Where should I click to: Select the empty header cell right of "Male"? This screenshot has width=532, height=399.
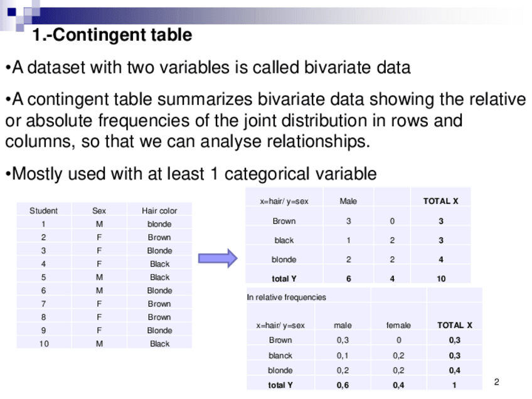coord(392,201)
